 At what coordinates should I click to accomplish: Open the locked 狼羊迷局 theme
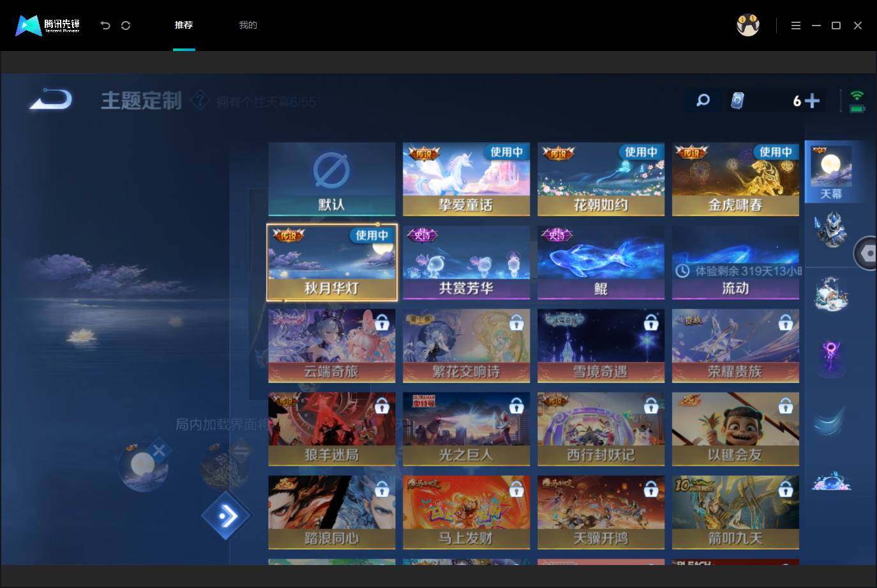(x=332, y=429)
